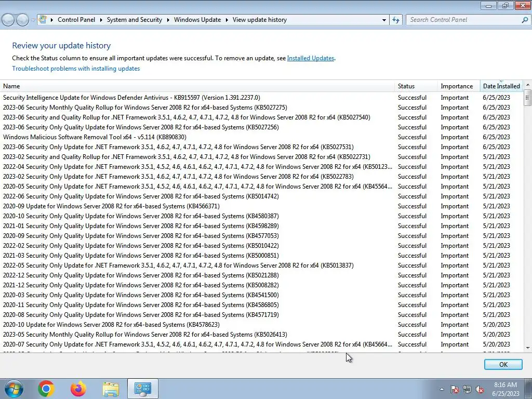Select the KB4577053 Security Only update row
This screenshot has height=399, width=532.
click(261, 236)
